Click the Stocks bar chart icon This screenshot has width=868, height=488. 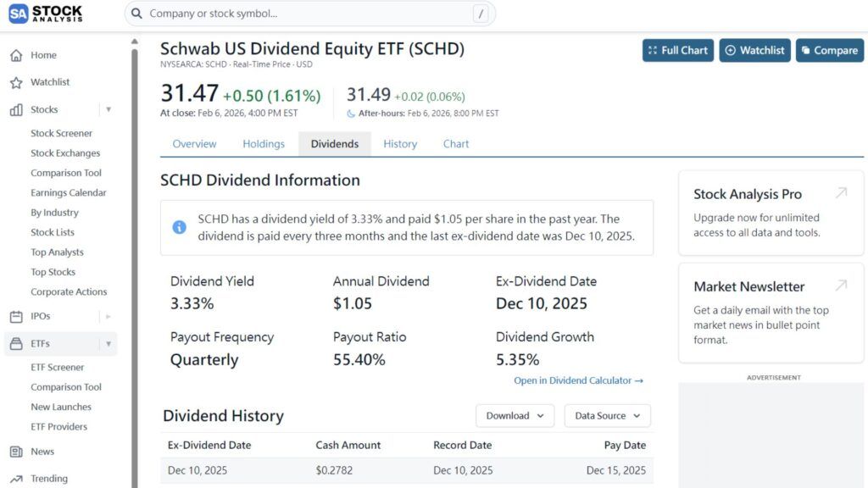(15, 108)
